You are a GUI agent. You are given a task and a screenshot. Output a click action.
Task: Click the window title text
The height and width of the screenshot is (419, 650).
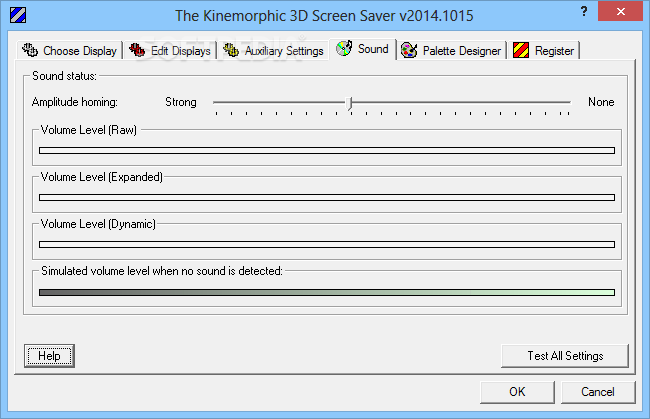click(x=324, y=16)
